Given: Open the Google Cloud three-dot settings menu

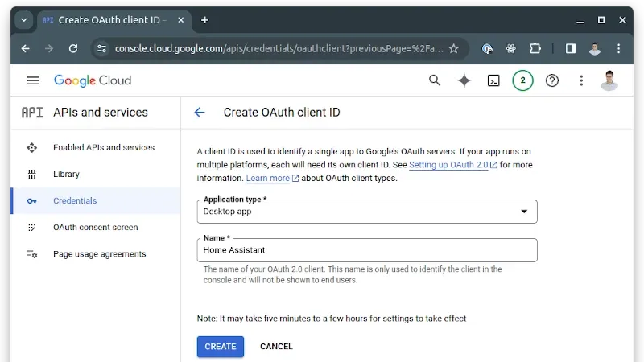Looking at the screenshot, I should click(x=581, y=80).
